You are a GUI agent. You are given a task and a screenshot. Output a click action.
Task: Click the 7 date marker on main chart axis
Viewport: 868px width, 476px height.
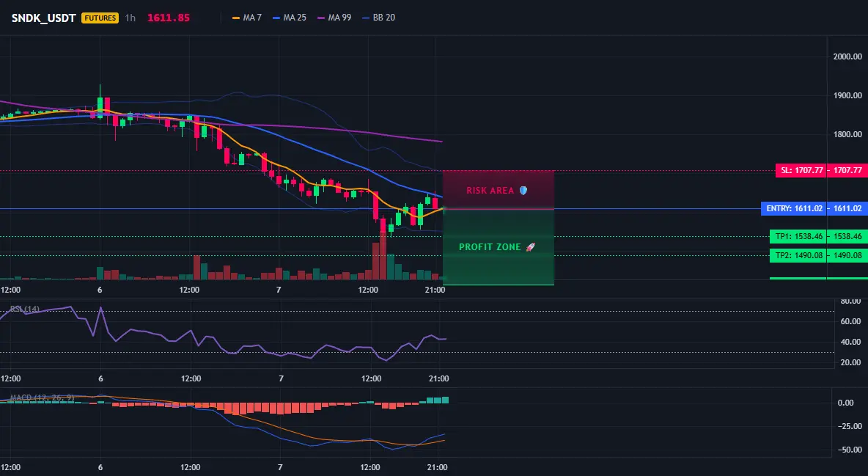(279, 290)
